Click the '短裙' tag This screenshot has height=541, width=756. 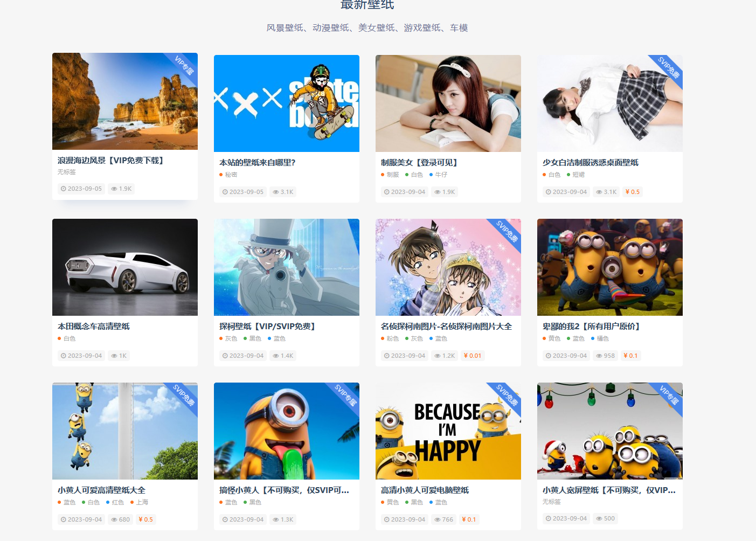click(x=578, y=175)
